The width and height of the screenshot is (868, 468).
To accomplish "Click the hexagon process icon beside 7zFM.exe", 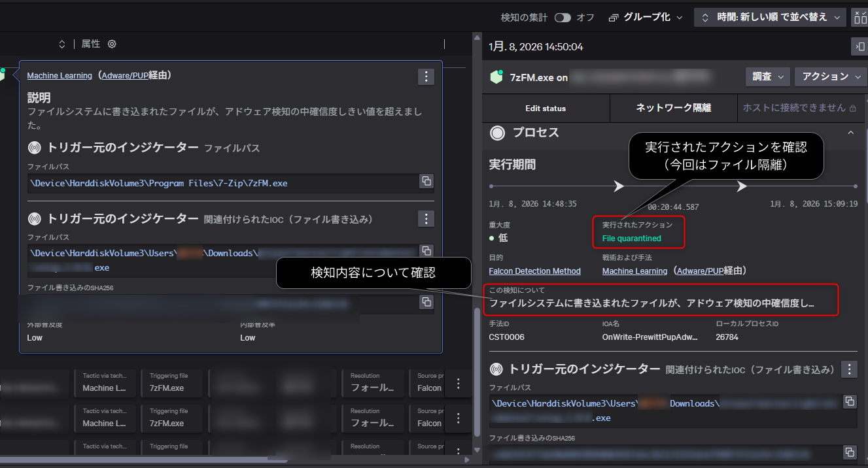I will 497,76.
